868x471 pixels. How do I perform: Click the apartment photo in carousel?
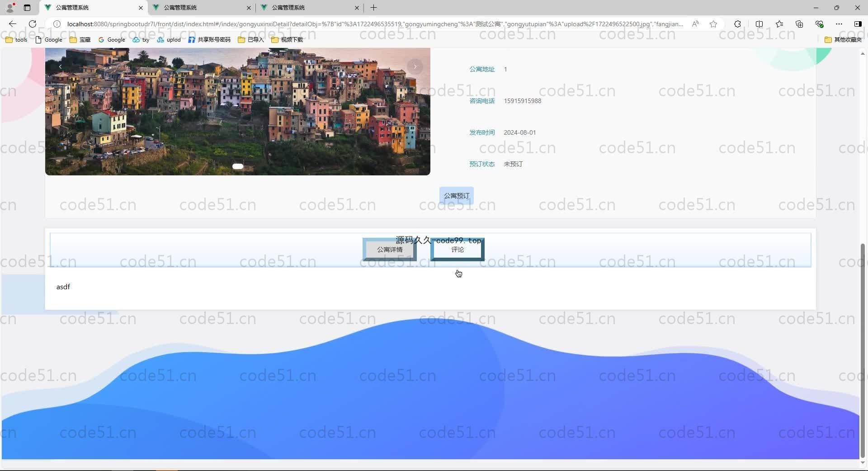238,111
